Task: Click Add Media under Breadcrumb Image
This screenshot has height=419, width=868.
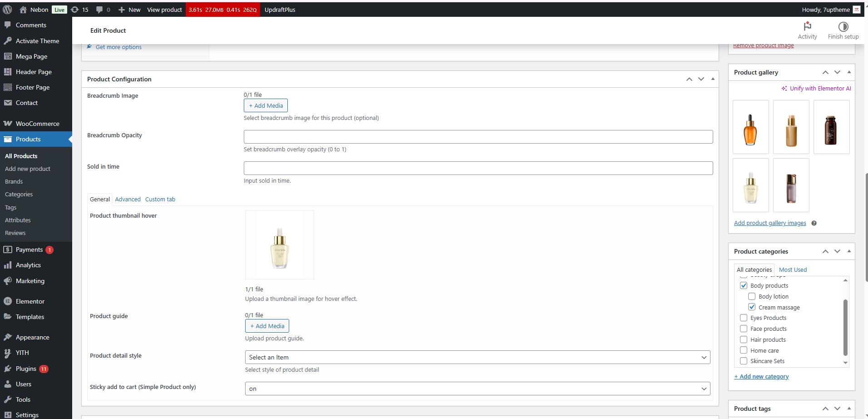Action: [x=266, y=105]
